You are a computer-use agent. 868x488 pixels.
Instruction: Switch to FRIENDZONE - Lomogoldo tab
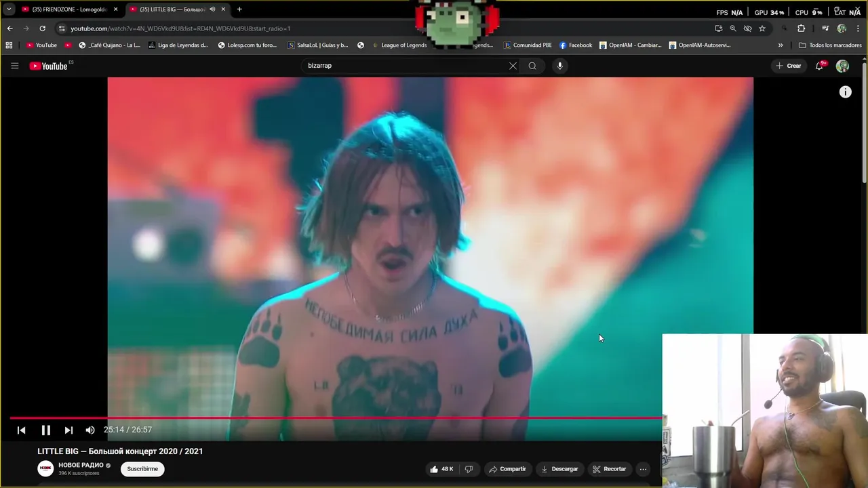[x=64, y=9]
